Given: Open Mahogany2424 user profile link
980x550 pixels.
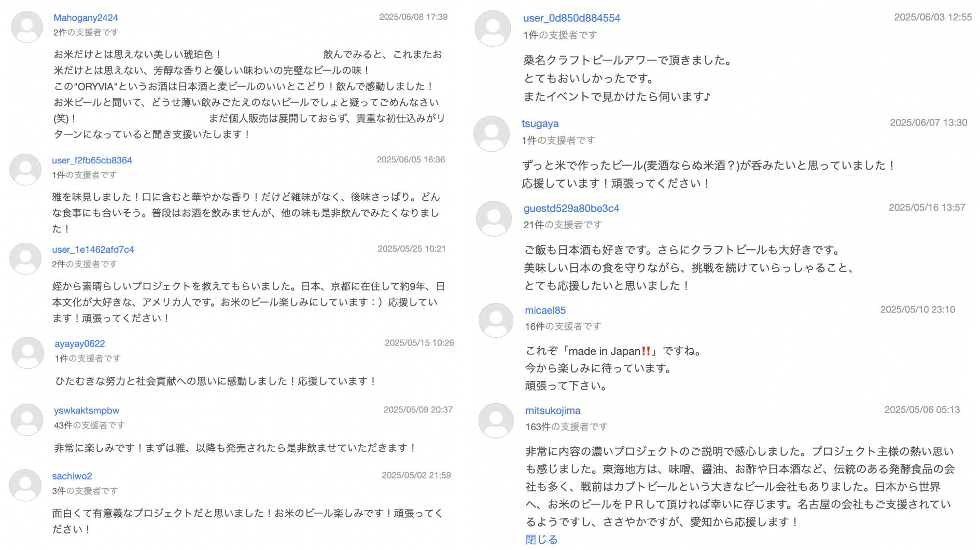Looking at the screenshot, I should tap(86, 18).
